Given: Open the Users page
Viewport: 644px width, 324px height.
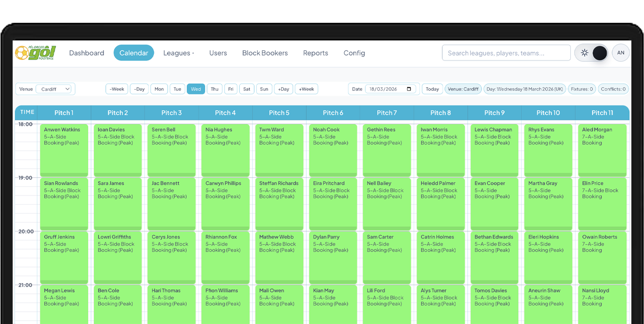Looking at the screenshot, I should point(218,53).
